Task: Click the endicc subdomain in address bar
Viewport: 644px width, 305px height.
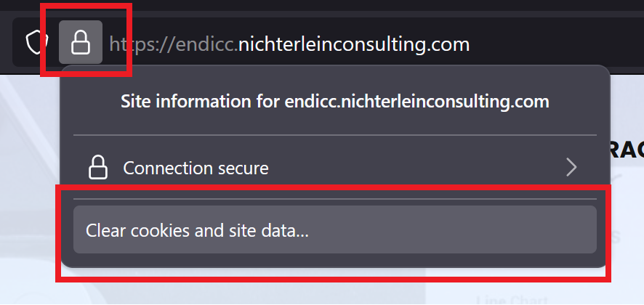Action: (x=216, y=44)
